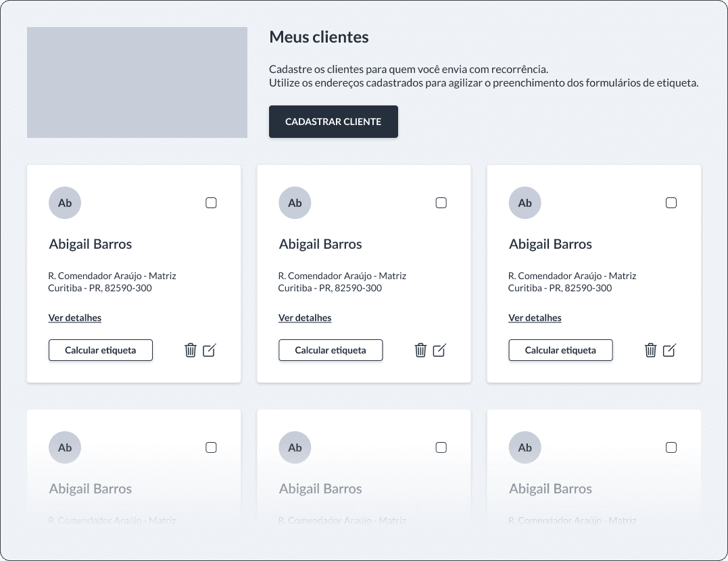Click Abigail Barros name on right bottom-row card
The width and height of the screenshot is (728, 561).
tap(551, 489)
